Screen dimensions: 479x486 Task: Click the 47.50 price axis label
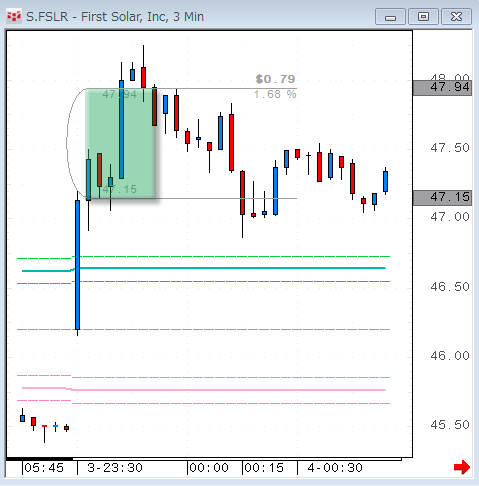point(450,148)
